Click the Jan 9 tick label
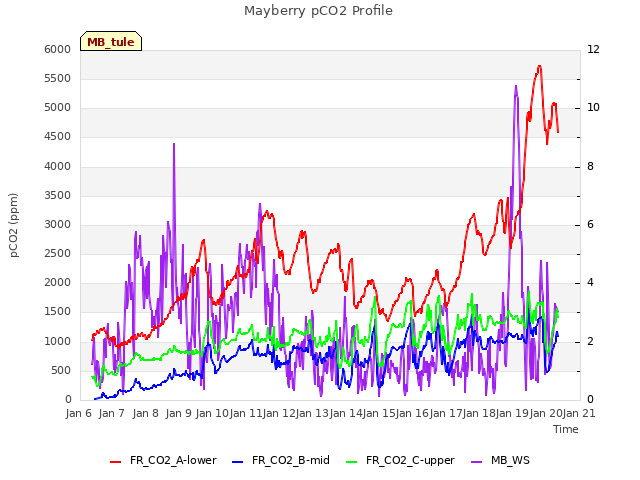The image size is (640, 480). (179, 413)
